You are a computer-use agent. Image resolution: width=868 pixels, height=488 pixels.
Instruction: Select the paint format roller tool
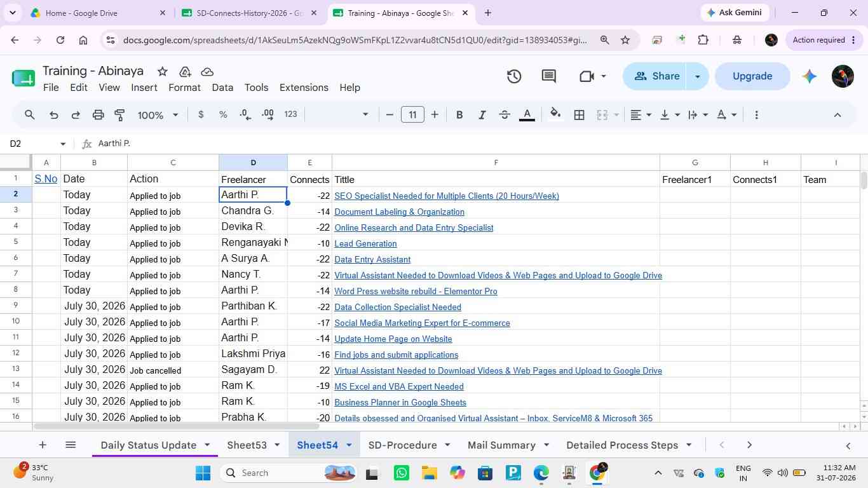click(119, 115)
